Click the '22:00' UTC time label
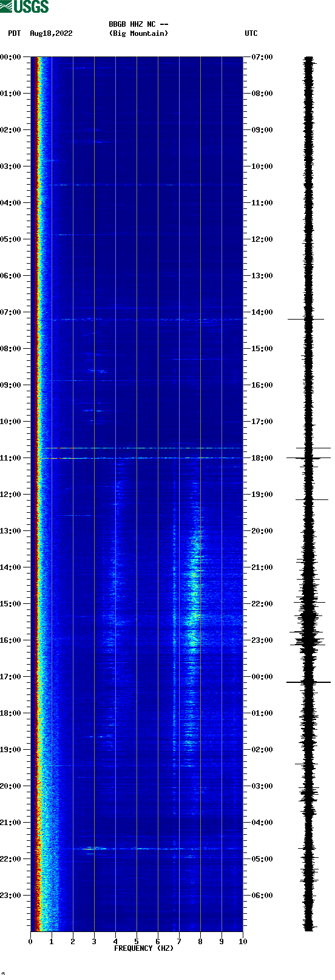Image resolution: width=335 pixels, height=980 pixels. tap(262, 604)
